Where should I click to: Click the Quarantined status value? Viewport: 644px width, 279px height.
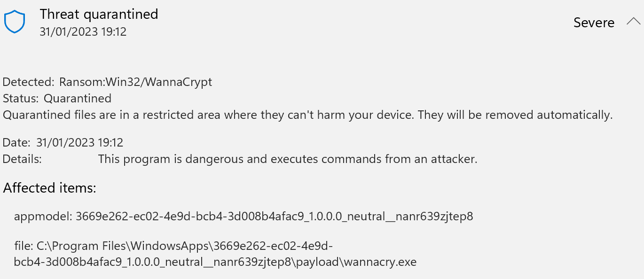tap(78, 98)
